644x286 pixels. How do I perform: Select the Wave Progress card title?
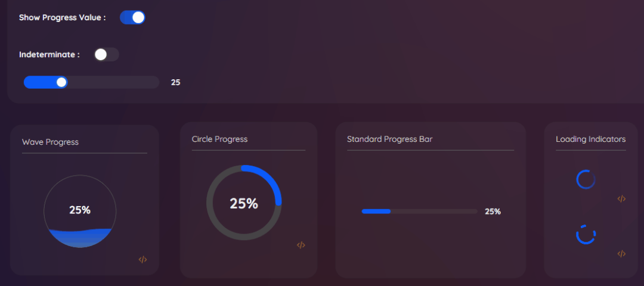(x=50, y=142)
